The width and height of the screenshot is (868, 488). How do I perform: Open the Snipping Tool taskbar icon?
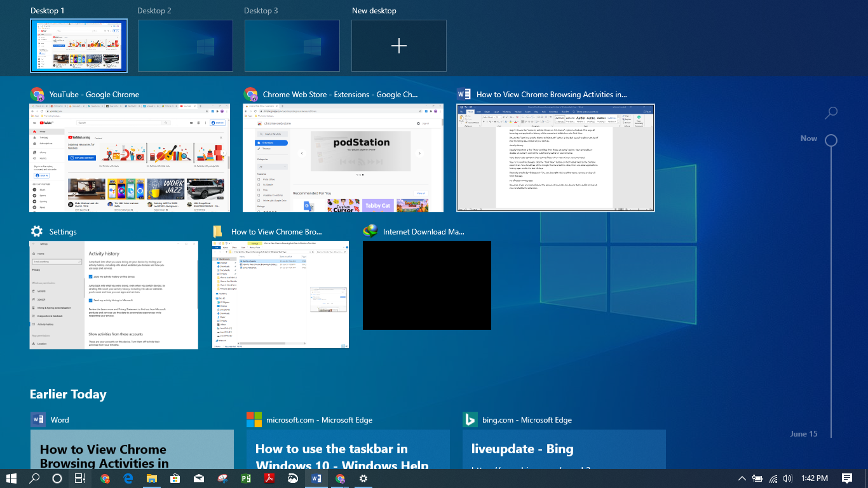point(222,478)
